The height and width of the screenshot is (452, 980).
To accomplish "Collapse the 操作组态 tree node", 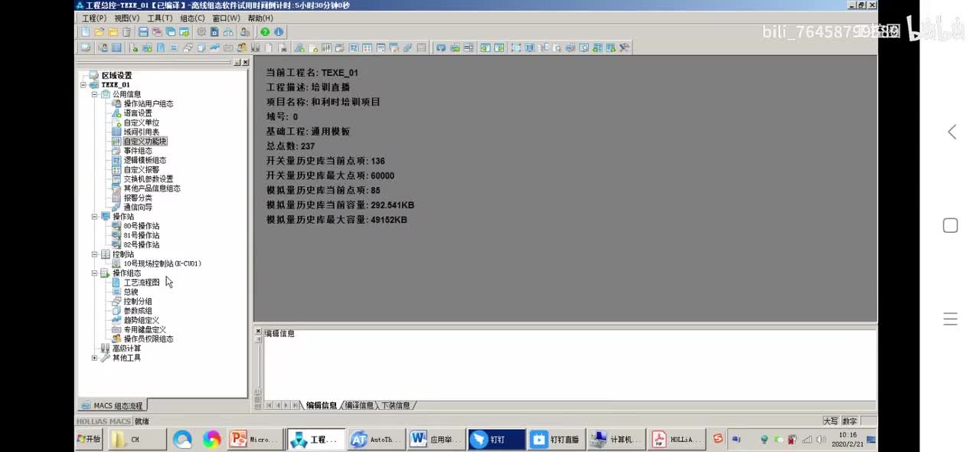I will click(94, 273).
